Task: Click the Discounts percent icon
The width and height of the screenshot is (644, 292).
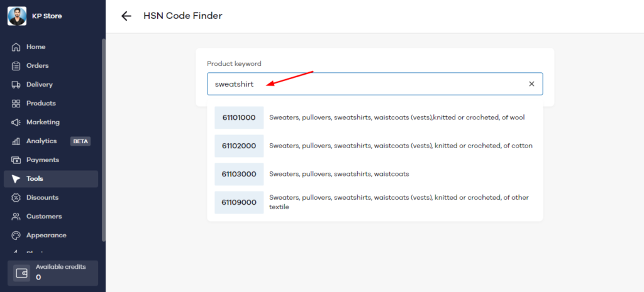Action: 16,198
